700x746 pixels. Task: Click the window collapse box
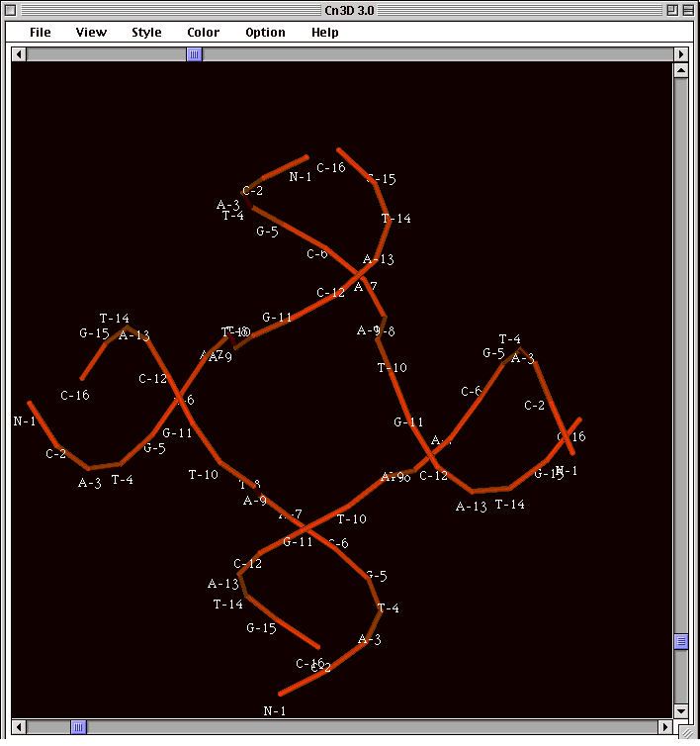click(688, 10)
